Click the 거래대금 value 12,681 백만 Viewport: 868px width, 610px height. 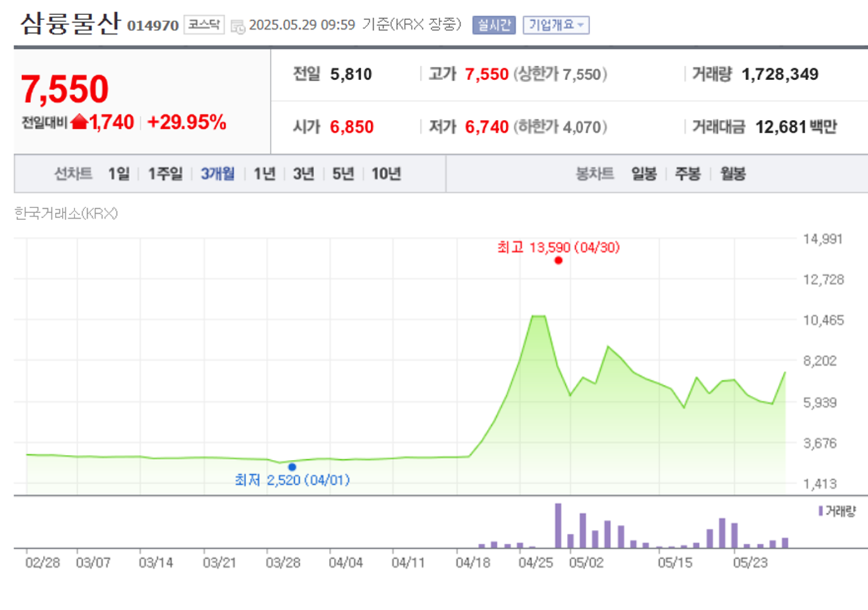pyautogui.click(x=795, y=127)
